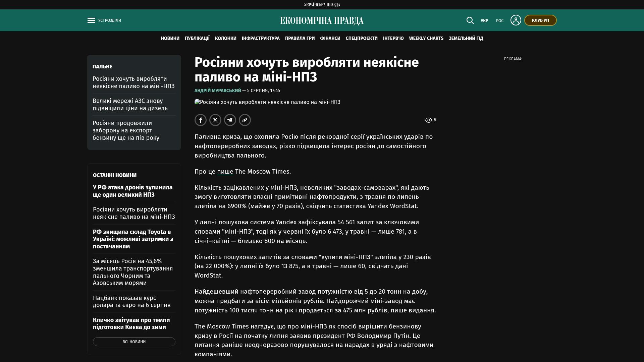Open the ЗЕМЕЛЬНИЙ ГІД section
Screen dimensions: 644x362
click(466, 39)
